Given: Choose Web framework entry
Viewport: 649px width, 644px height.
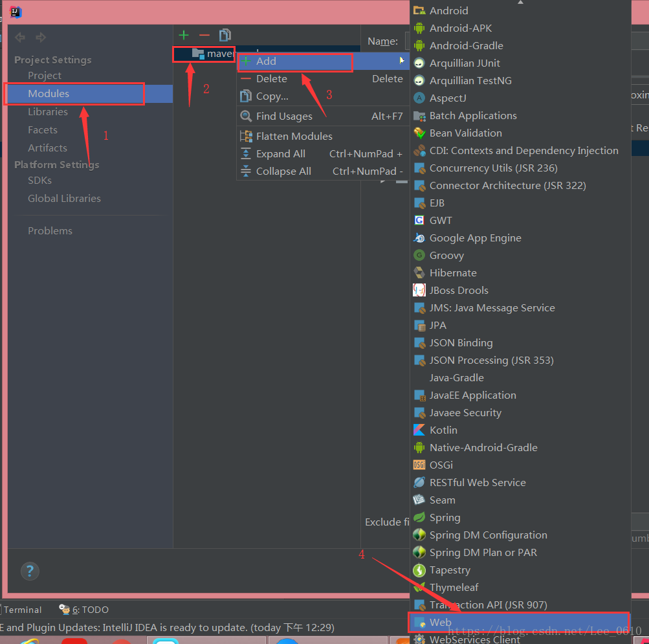Looking at the screenshot, I should tap(520, 622).
